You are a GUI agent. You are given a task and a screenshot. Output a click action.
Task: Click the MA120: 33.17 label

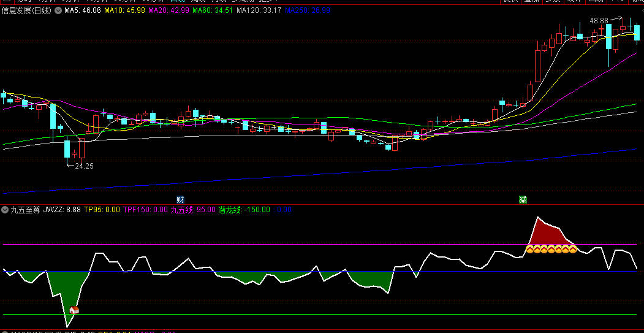(x=259, y=10)
